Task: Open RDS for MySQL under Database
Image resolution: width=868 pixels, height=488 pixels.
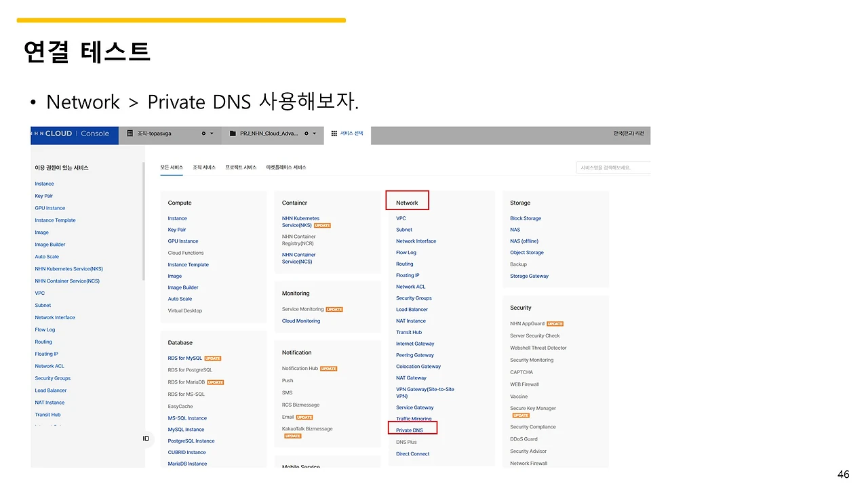Action: point(185,358)
